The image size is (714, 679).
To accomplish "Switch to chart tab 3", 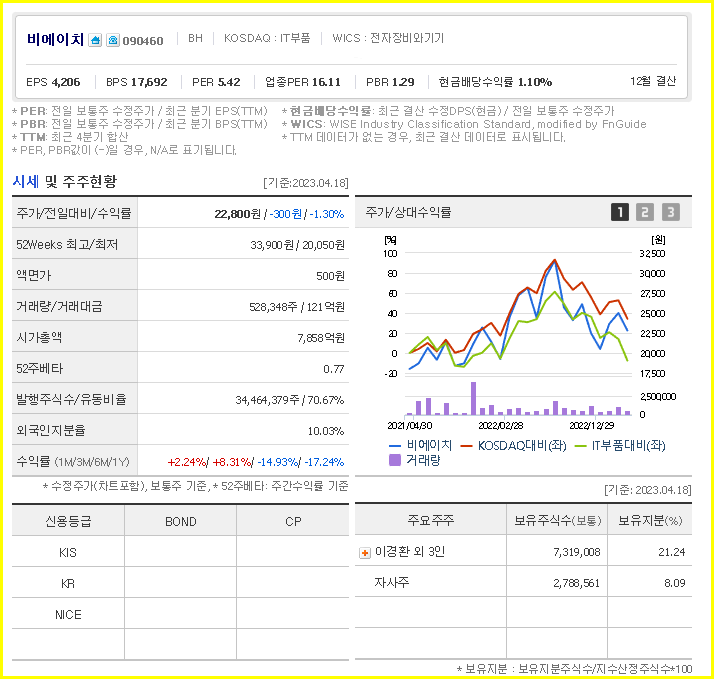I will coord(671,212).
